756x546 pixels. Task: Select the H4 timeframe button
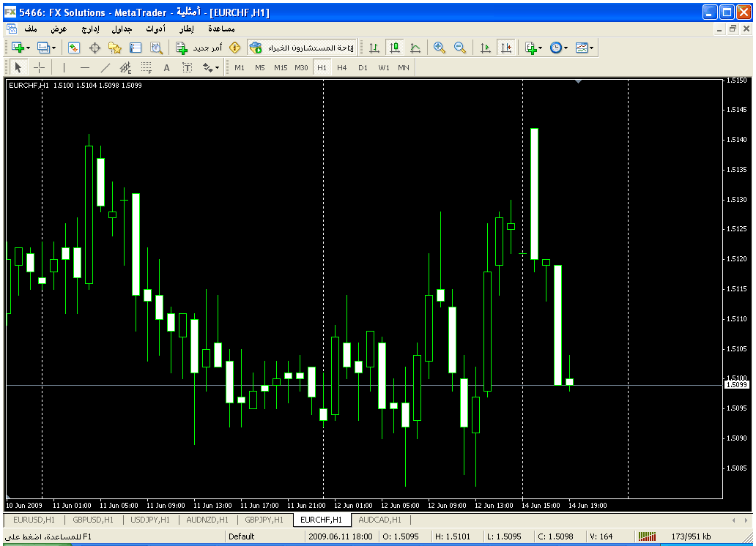click(x=342, y=67)
